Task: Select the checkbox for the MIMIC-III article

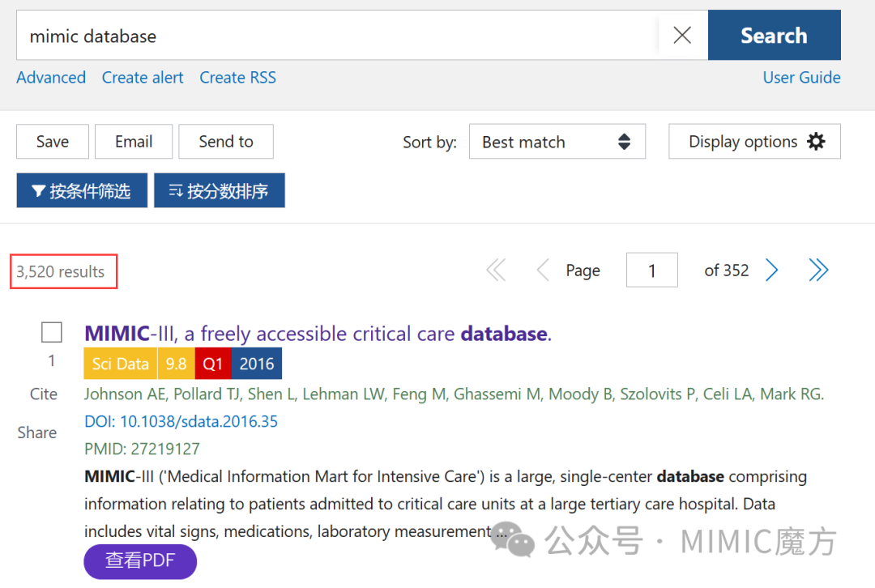Action: (x=51, y=332)
